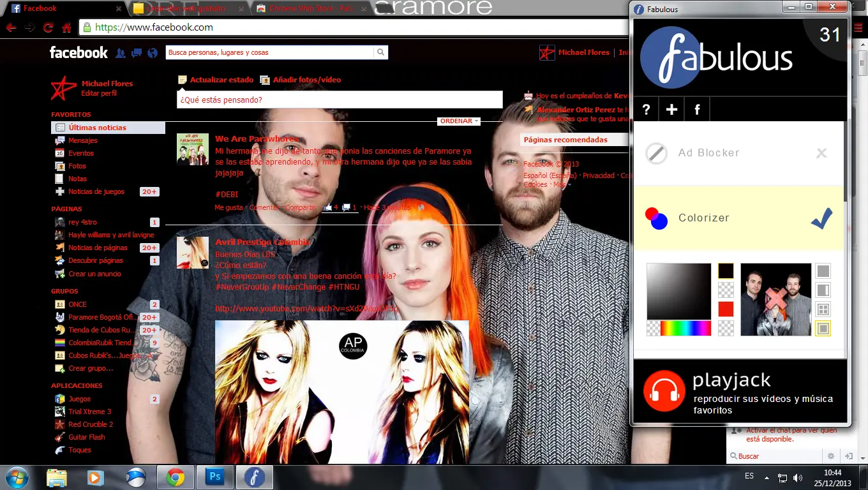868x490 pixels.
Task: Click the plus icon in Fabulous toolbar
Action: pos(671,110)
